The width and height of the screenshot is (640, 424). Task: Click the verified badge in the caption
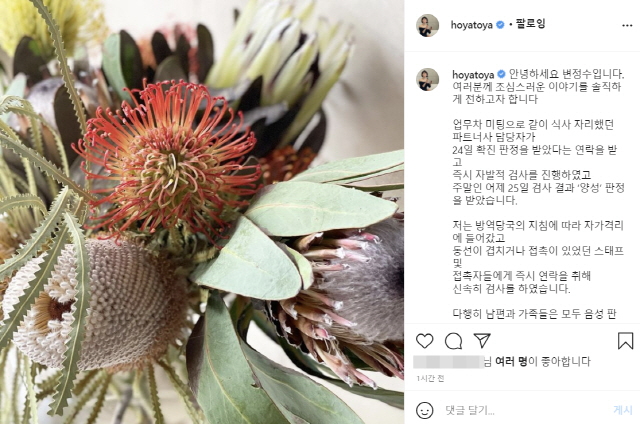[501, 74]
